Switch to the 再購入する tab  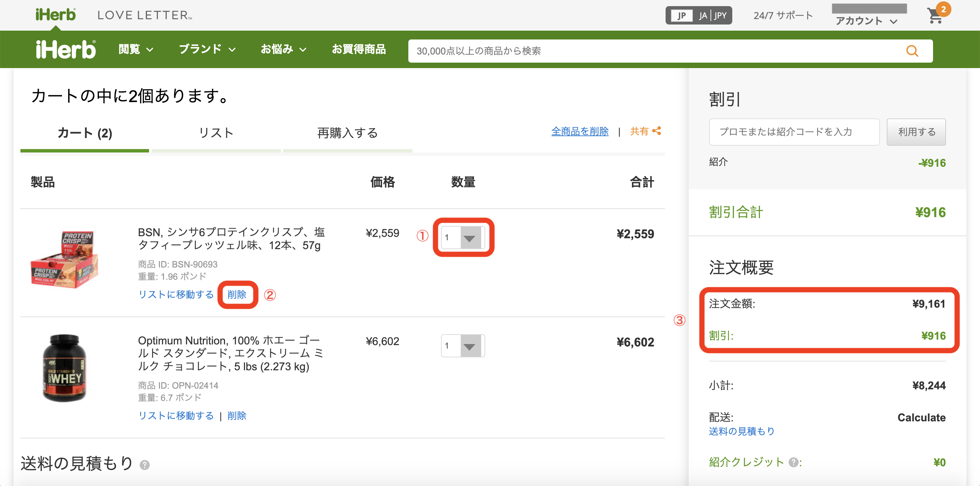[x=347, y=133]
